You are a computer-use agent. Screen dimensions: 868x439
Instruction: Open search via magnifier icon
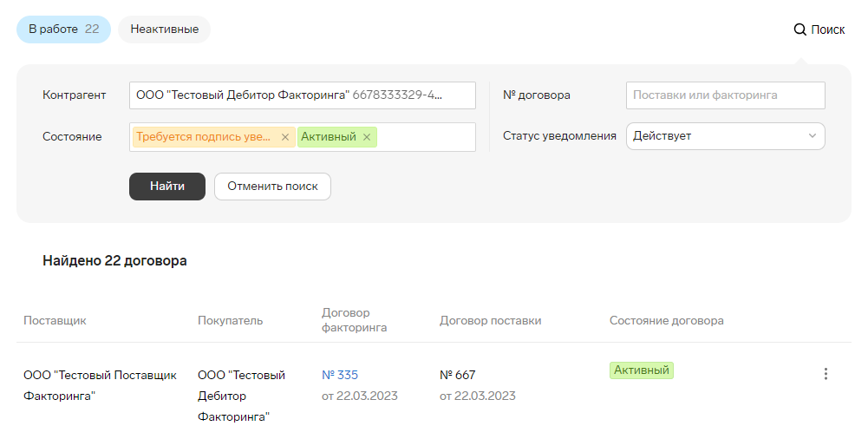click(x=799, y=29)
